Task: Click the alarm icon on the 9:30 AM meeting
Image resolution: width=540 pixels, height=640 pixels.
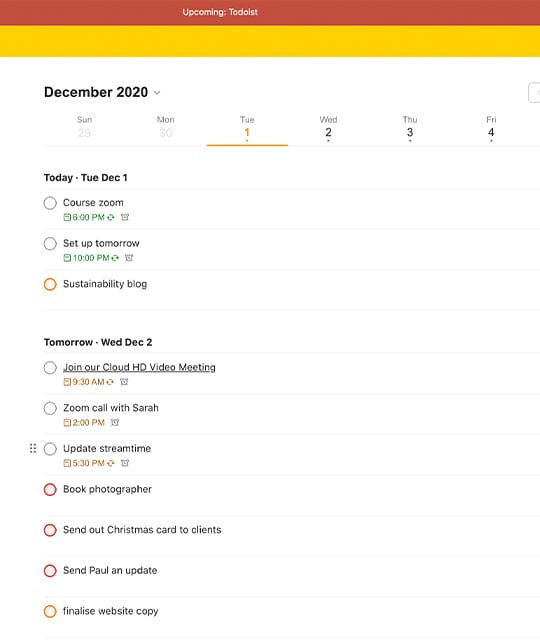Action: point(124,382)
